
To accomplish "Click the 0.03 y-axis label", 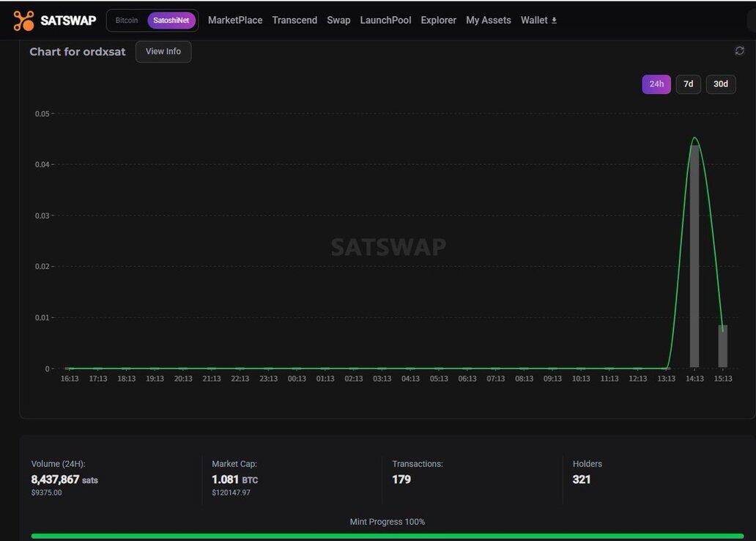I will (42, 216).
